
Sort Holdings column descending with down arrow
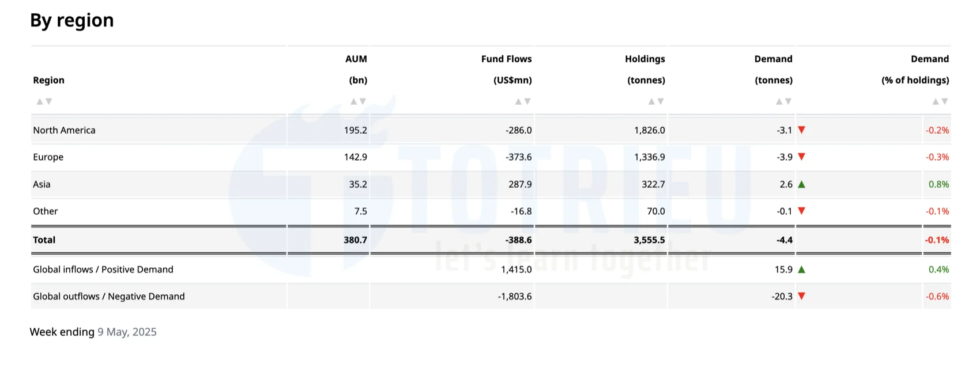[x=661, y=101]
